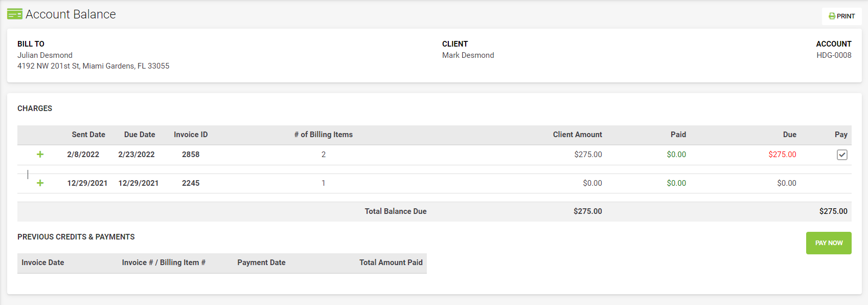The width and height of the screenshot is (868, 305).
Task: Click client name Mark Desmond
Action: pos(468,55)
